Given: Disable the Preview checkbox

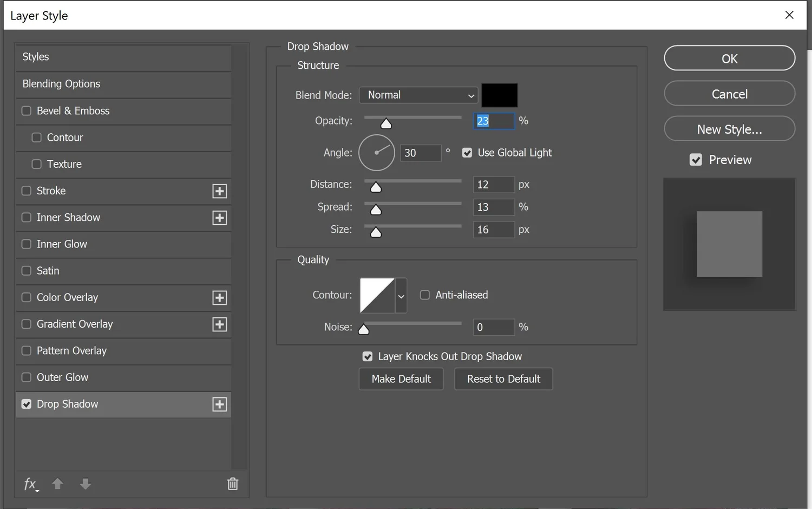Looking at the screenshot, I should point(696,160).
